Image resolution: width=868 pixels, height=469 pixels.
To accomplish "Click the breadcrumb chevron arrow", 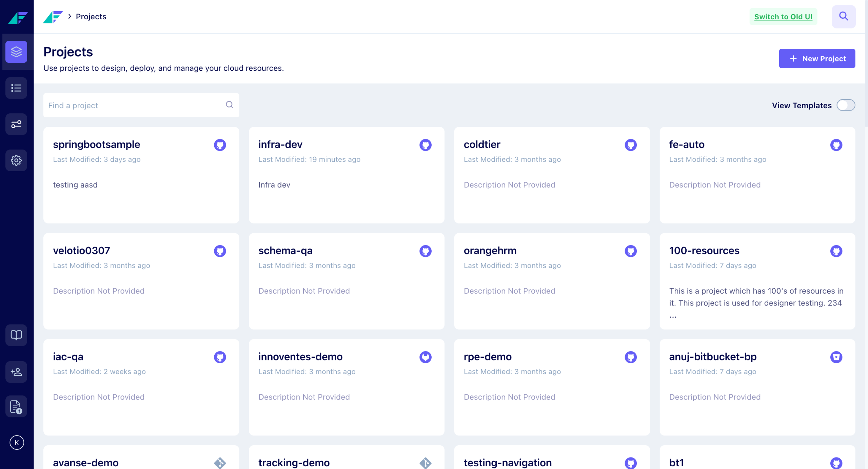I will (x=70, y=16).
